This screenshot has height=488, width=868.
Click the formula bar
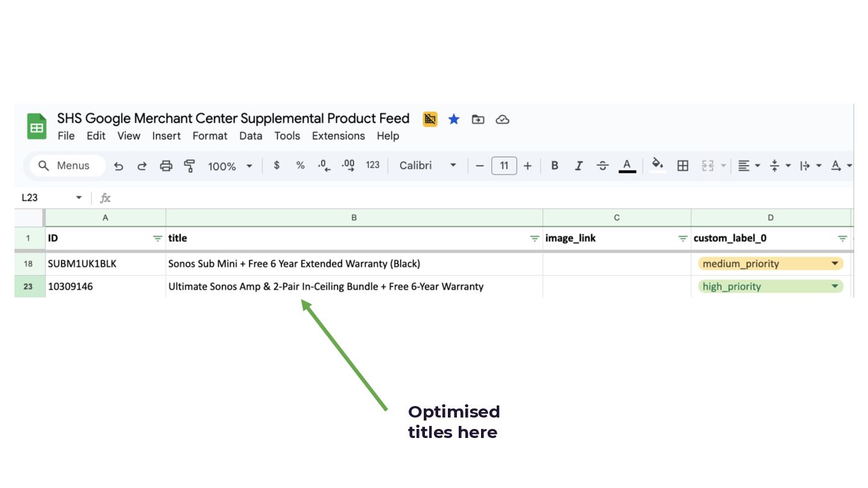click(x=482, y=198)
